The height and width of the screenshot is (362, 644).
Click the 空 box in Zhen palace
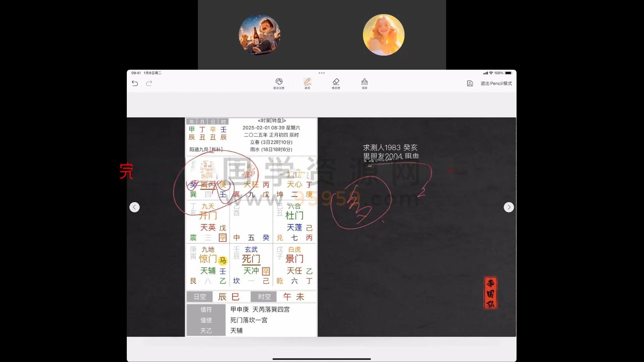click(223, 238)
